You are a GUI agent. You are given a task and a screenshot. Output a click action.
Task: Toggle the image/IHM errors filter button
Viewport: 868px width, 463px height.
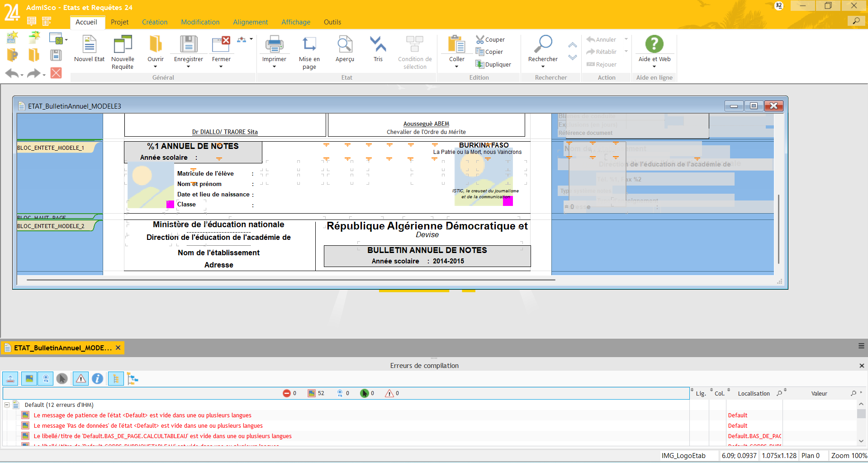(x=29, y=379)
